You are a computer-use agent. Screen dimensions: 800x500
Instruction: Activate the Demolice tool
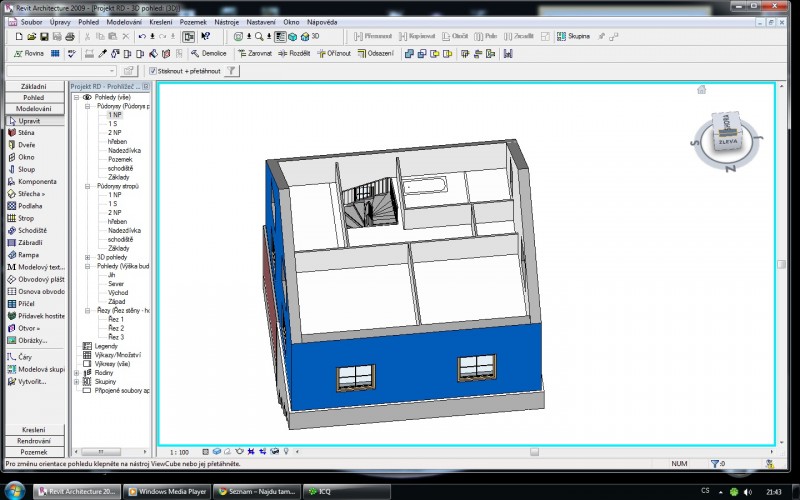(x=209, y=54)
